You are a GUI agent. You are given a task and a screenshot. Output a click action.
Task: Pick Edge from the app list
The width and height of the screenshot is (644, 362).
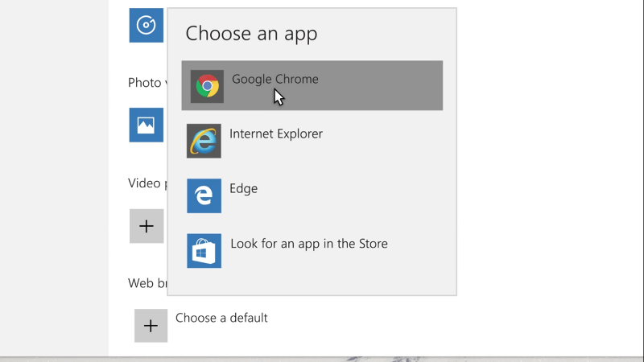pyautogui.click(x=312, y=195)
